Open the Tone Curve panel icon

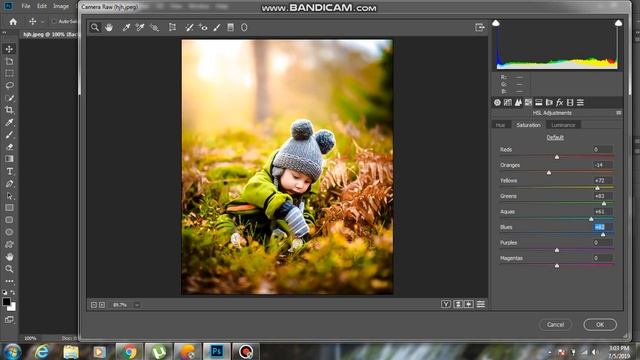coord(508,102)
